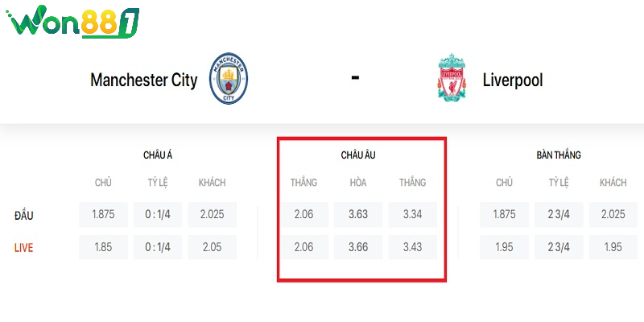
Task: Click the opening draw odds 3.63
Action: pyautogui.click(x=358, y=215)
